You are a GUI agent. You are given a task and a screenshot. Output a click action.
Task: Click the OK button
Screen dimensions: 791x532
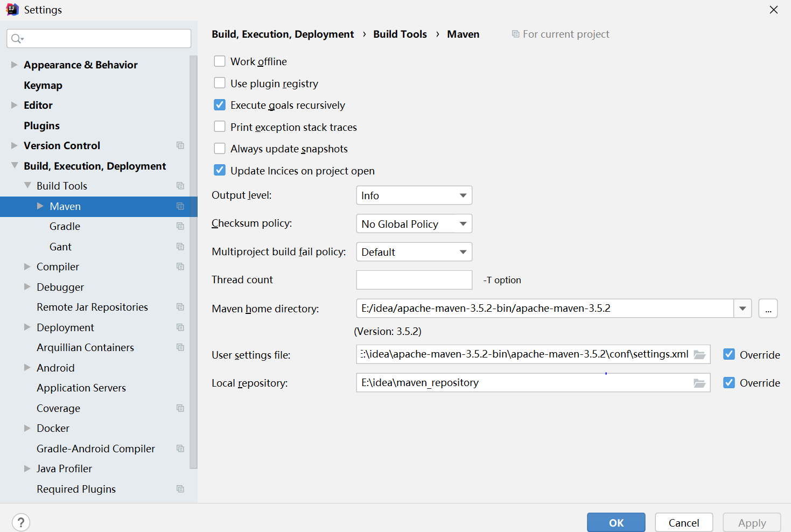pyautogui.click(x=616, y=522)
